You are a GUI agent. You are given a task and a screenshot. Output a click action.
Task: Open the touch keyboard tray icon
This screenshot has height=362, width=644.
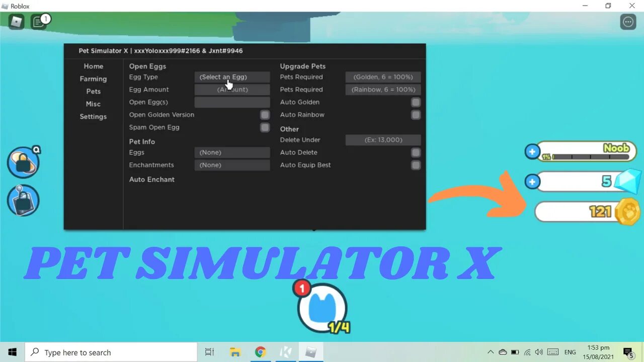(x=553, y=352)
